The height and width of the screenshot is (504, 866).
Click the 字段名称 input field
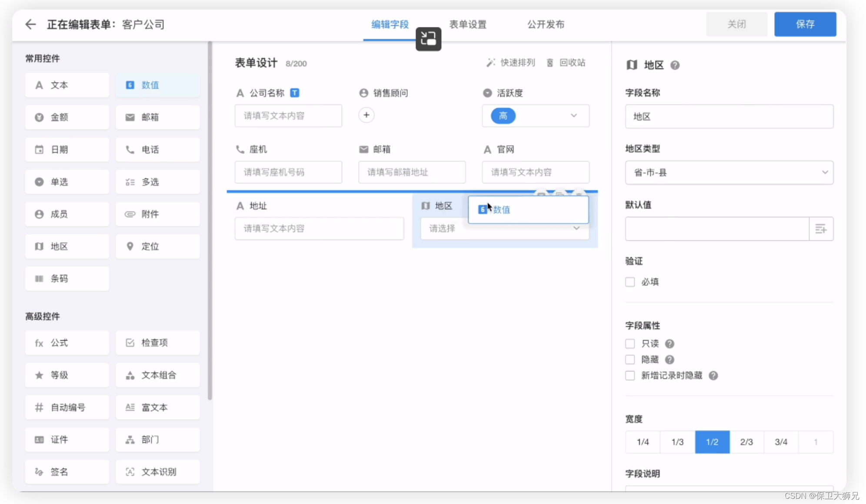pos(729,116)
